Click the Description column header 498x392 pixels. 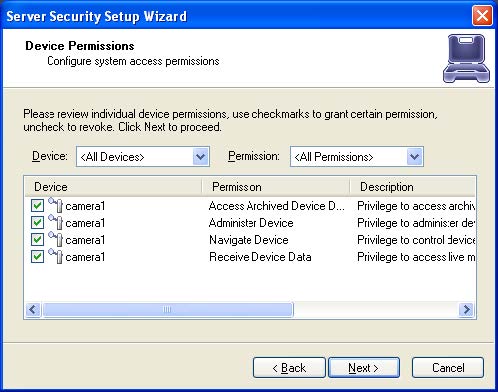[x=413, y=187]
